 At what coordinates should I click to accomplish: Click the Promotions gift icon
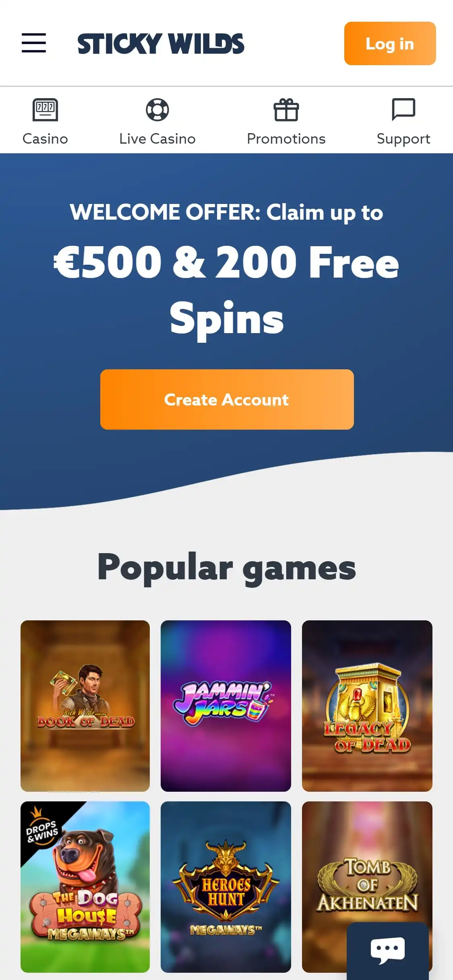coord(286,110)
